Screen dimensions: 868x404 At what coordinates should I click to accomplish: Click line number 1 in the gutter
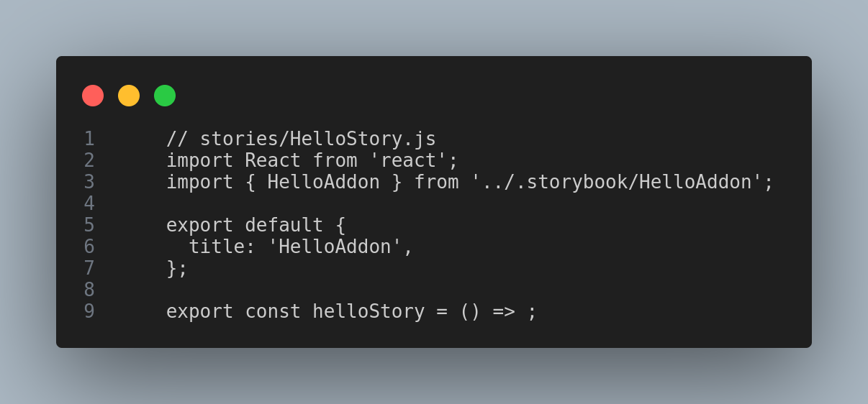(x=89, y=139)
